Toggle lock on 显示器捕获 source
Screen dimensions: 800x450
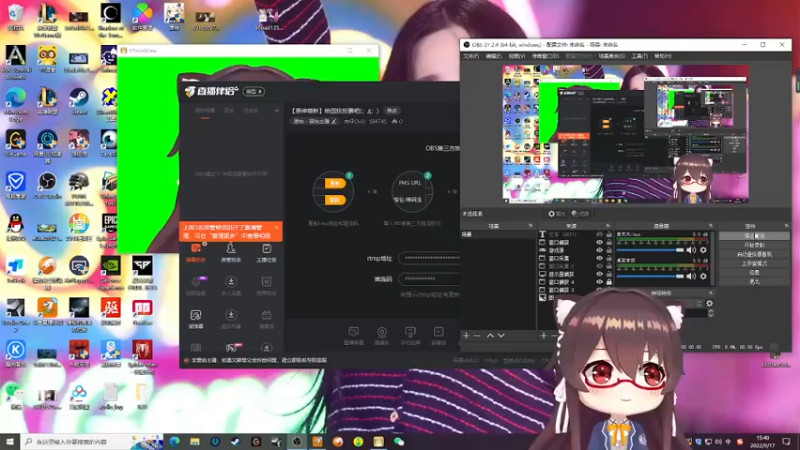coord(609,274)
